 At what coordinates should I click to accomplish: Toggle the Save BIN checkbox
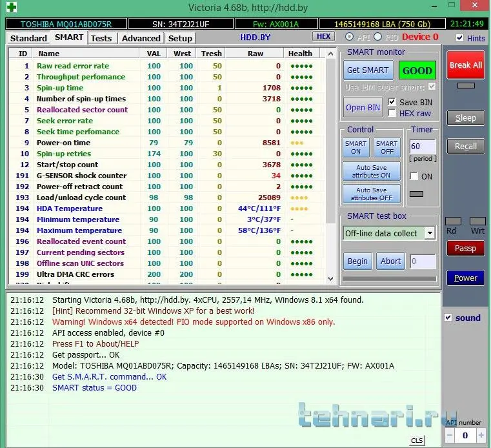pyautogui.click(x=392, y=102)
